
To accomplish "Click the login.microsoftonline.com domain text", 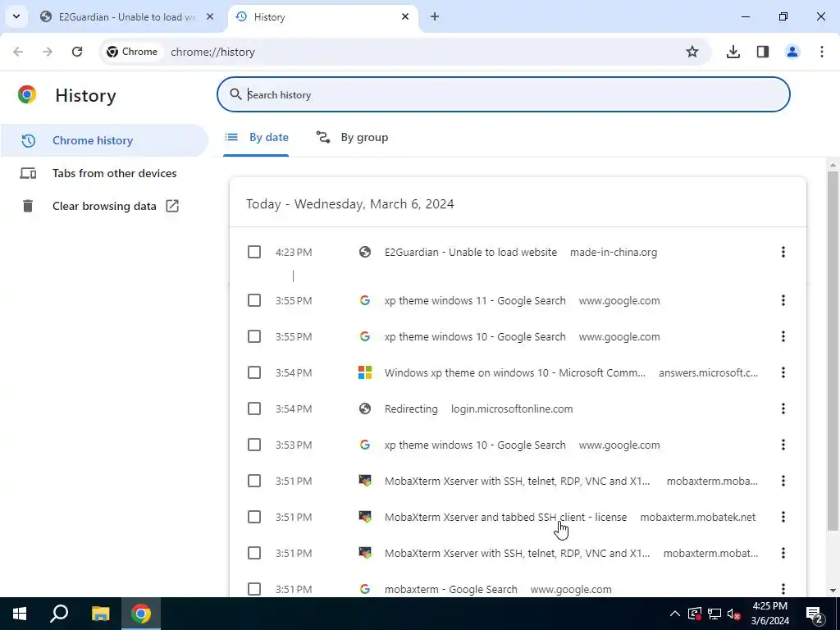I will coord(512,409).
